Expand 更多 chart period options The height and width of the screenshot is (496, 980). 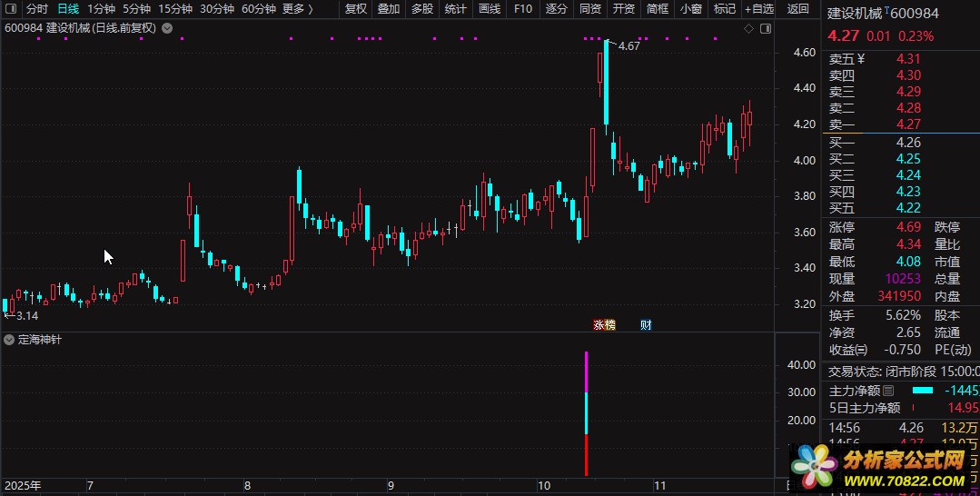(x=298, y=9)
